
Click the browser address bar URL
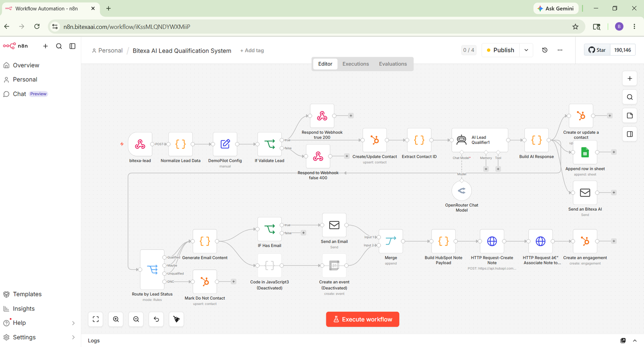pyautogui.click(x=127, y=27)
